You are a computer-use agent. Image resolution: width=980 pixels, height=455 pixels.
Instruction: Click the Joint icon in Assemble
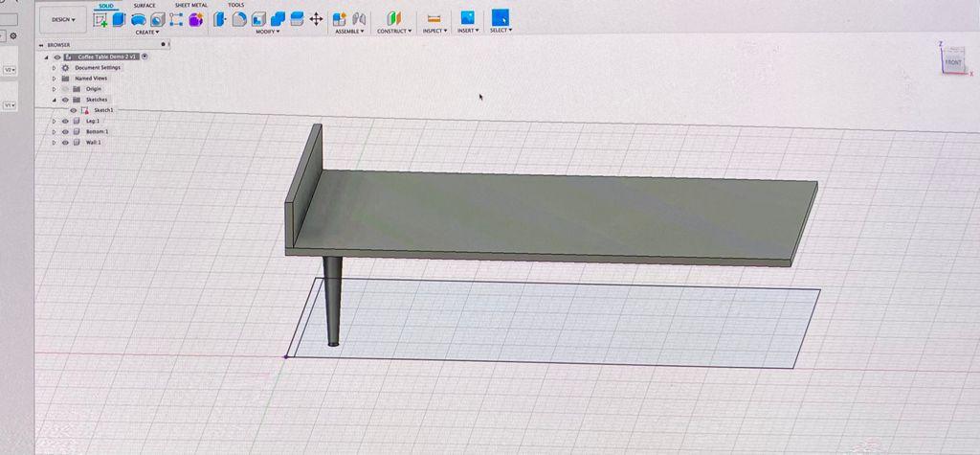(359, 19)
